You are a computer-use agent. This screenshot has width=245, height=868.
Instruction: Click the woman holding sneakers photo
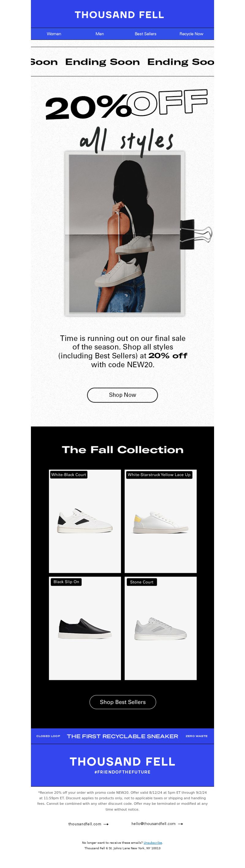(125, 233)
